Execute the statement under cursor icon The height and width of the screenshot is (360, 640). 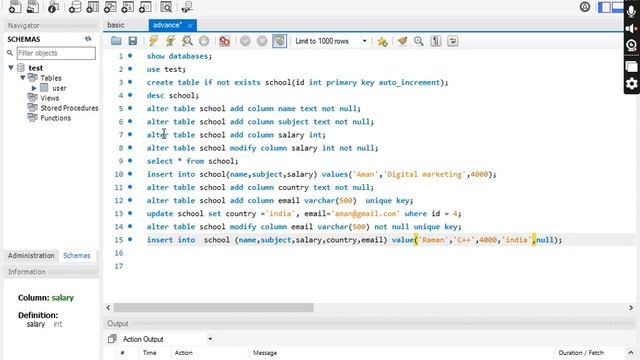[x=170, y=41]
